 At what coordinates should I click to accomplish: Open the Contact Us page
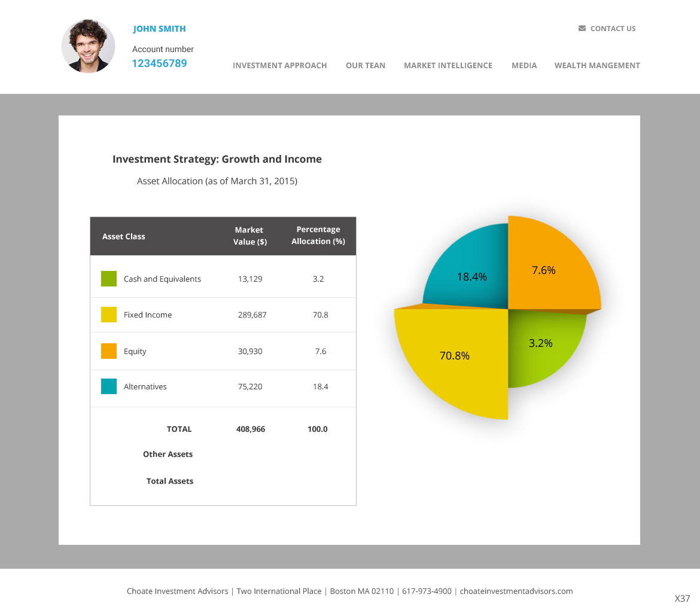click(613, 28)
